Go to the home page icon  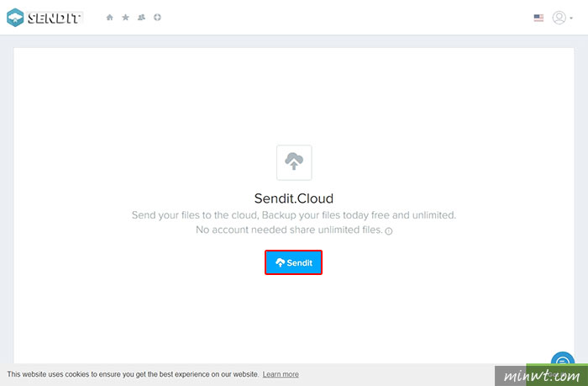click(109, 18)
